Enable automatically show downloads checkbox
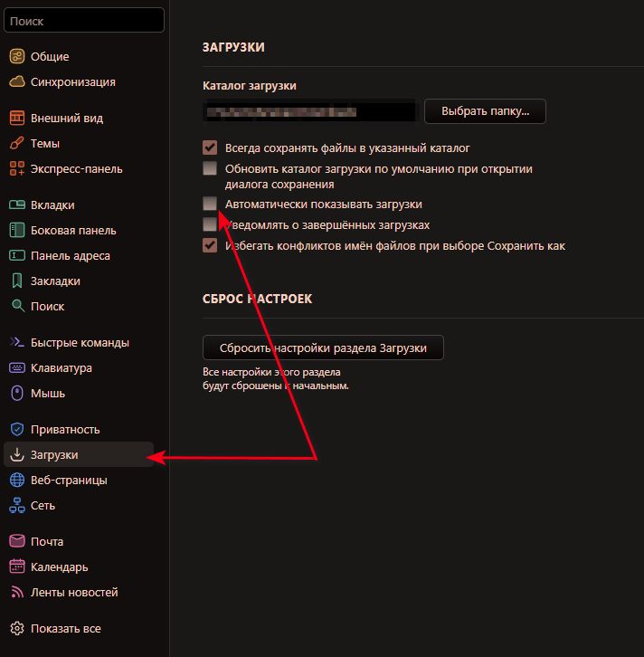The image size is (644, 657). (x=210, y=204)
